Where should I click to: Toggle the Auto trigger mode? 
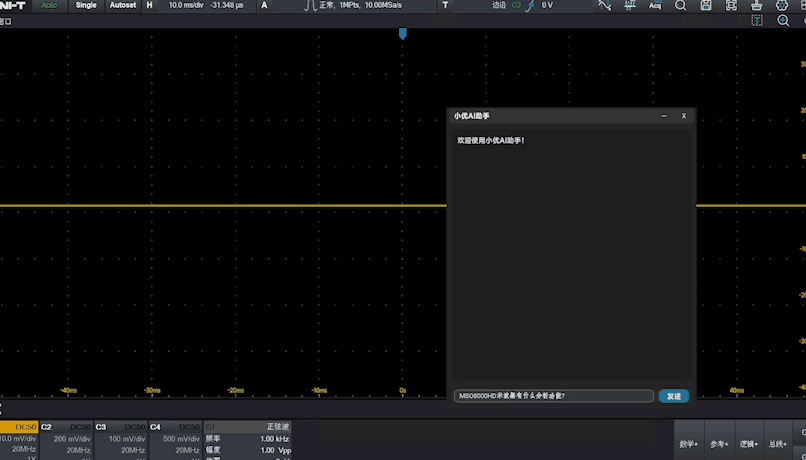tap(49, 5)
